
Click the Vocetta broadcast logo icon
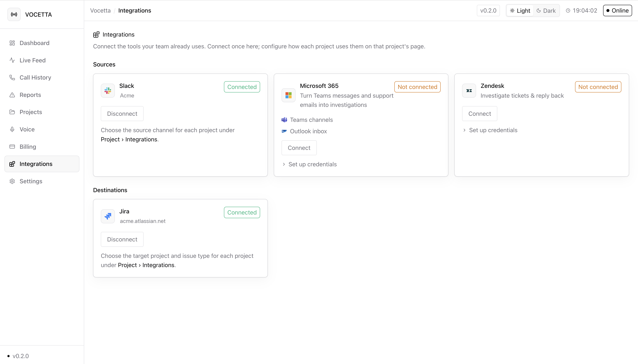(x=14, y=15)
